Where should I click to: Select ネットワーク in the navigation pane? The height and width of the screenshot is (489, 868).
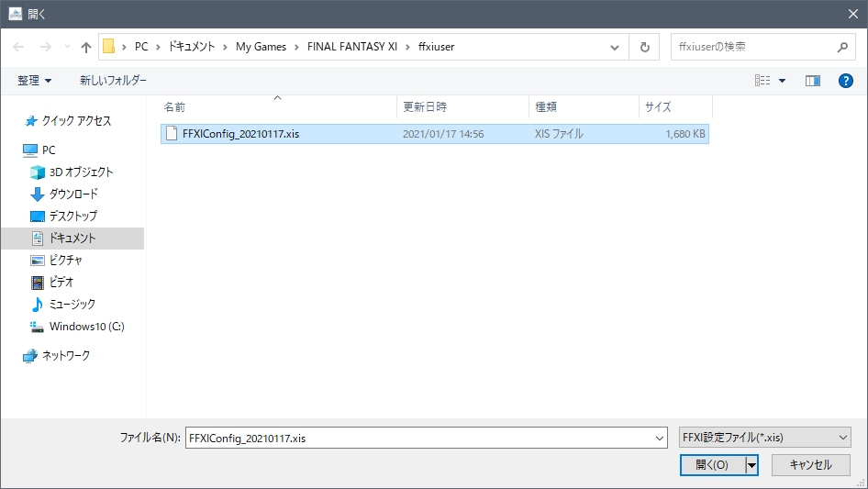66,356
